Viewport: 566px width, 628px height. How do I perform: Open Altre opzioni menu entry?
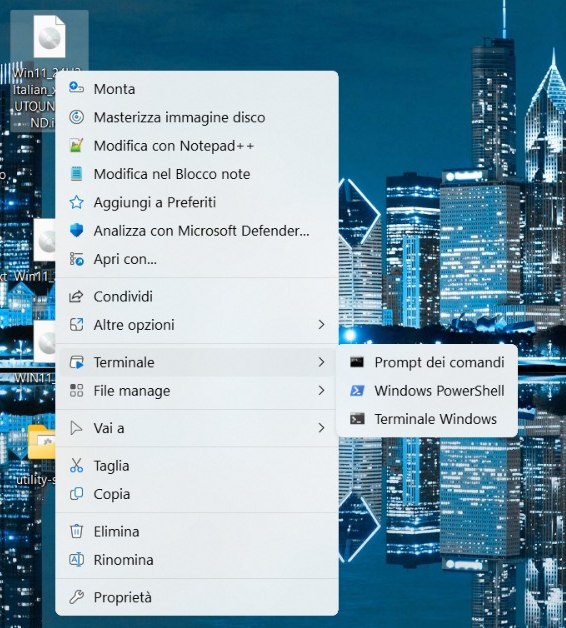[x=197, y=325]
